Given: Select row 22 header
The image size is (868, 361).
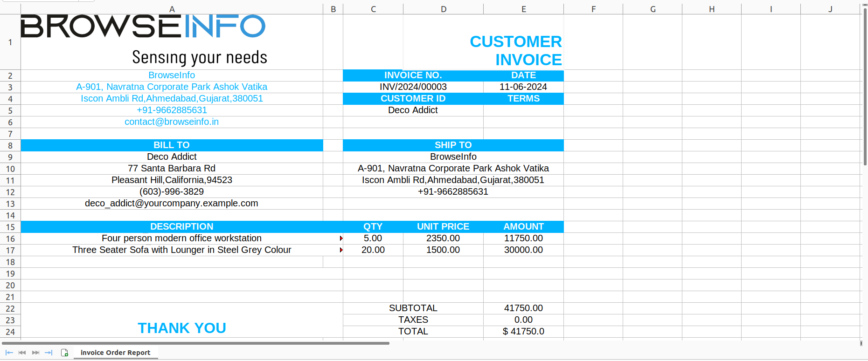Looking at the screenshot, I should [x=10, y=308].
